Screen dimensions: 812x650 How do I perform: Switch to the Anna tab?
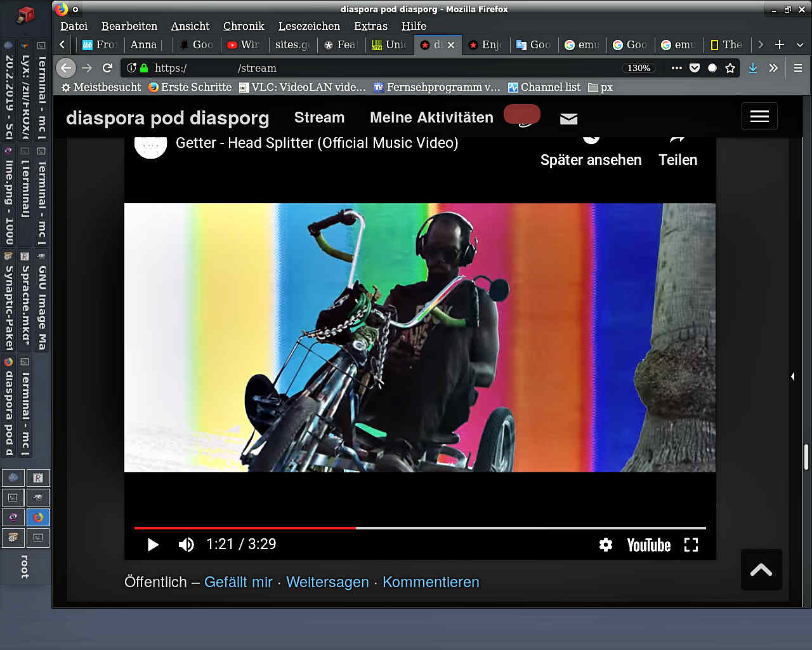(x=148, y=44)
